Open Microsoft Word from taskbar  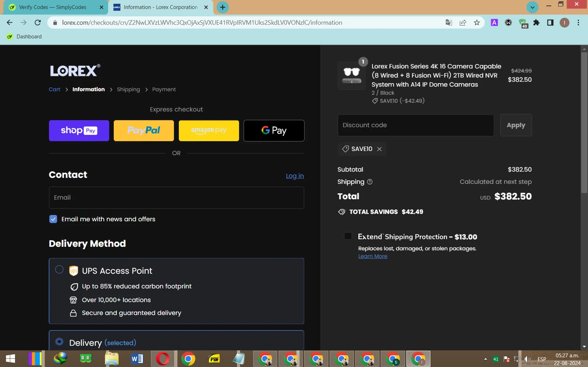click(x=137, y=359)
